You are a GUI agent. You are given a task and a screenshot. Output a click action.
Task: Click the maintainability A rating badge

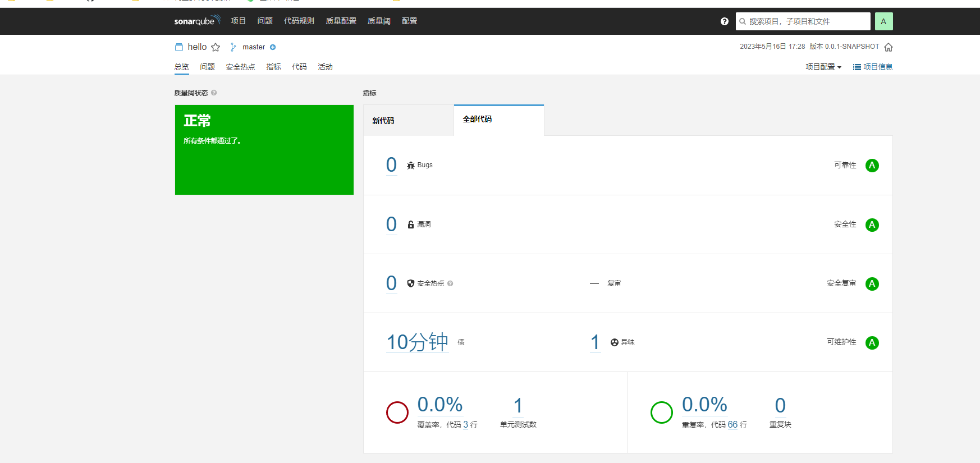tap(872, 343)
